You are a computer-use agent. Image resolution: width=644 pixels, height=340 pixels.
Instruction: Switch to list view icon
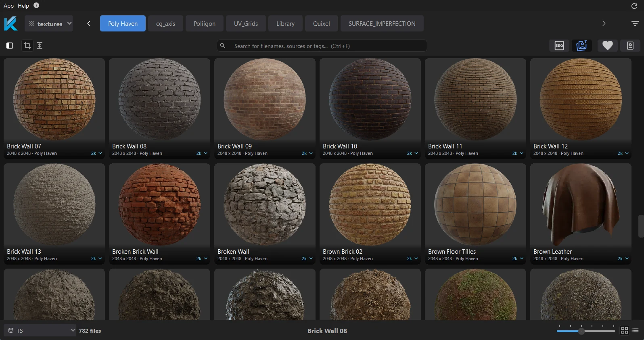635,330
